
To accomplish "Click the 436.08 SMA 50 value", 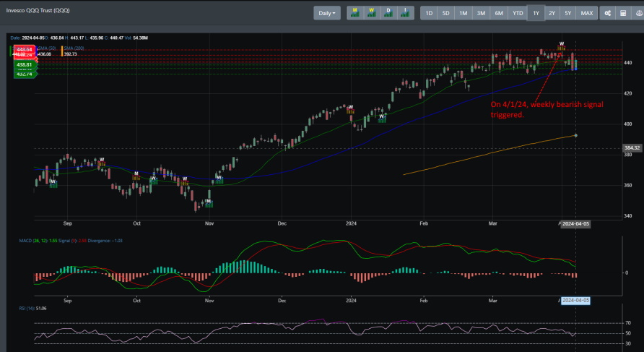I will (45, 54).
